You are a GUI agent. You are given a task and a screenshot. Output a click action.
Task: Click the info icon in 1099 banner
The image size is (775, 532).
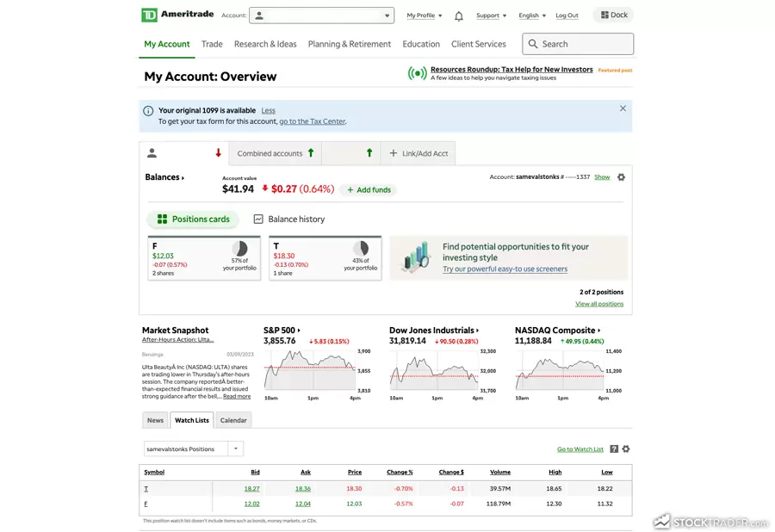tap(148, 111)
